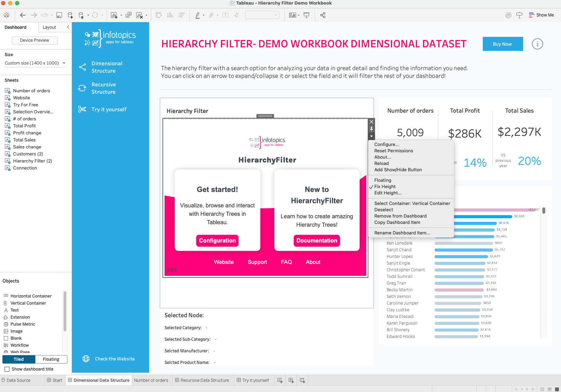Click the presentation mode icon

coord(307,15)
